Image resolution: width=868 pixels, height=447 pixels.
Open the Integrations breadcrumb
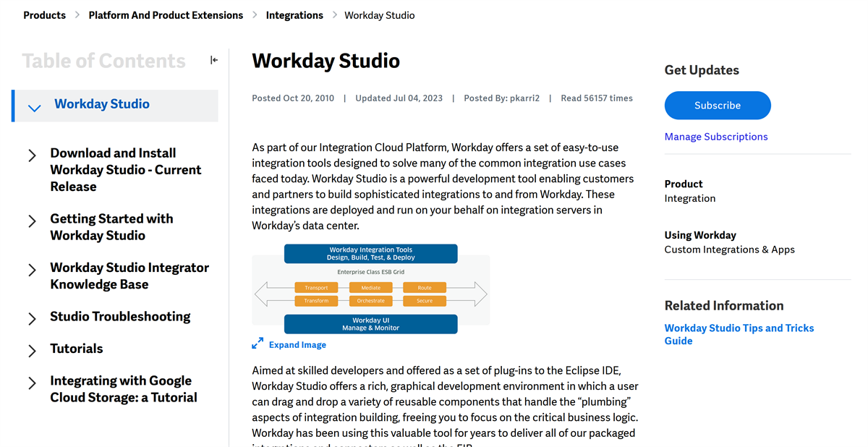pos(294,15)
